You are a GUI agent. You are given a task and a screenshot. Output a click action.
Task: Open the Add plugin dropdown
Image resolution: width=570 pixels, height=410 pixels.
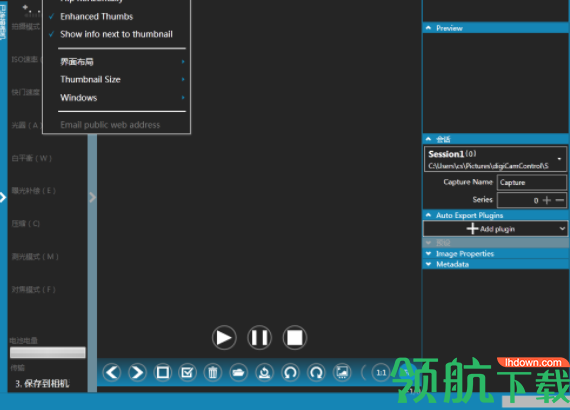495,229
